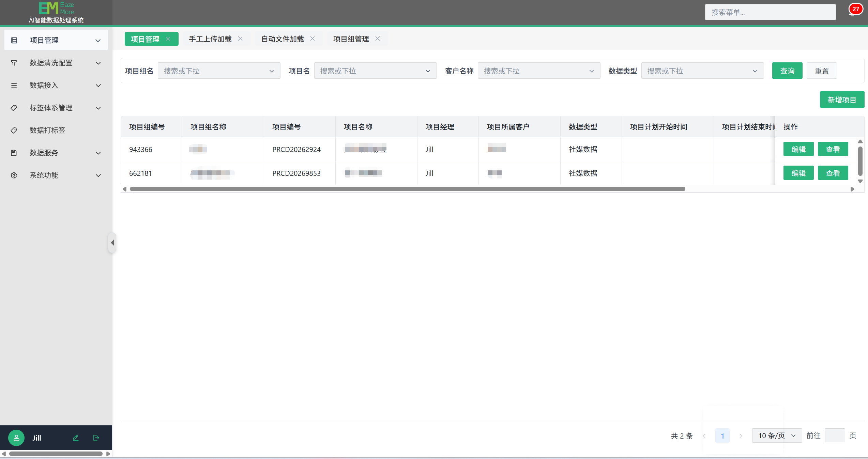Click 编辑 for project PRCD20269853
This screenshot has height=459, width=868.
click(x=798, y=173)
